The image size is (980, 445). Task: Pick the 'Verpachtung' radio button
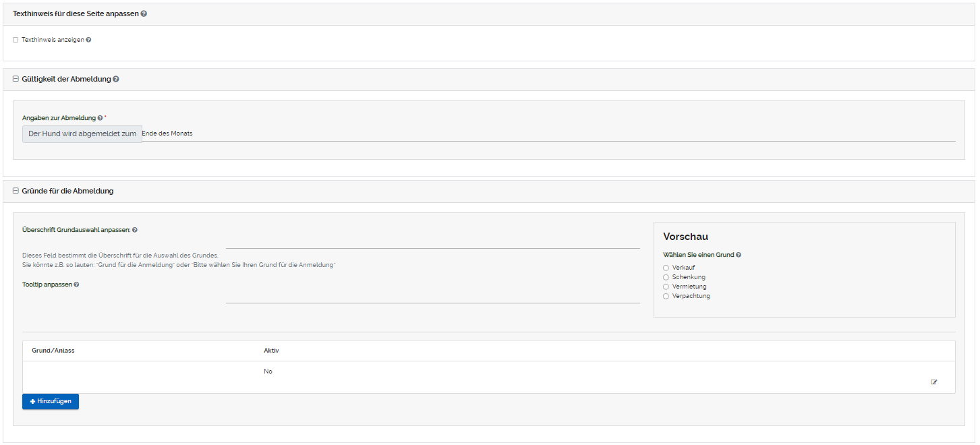coord(666,296)
